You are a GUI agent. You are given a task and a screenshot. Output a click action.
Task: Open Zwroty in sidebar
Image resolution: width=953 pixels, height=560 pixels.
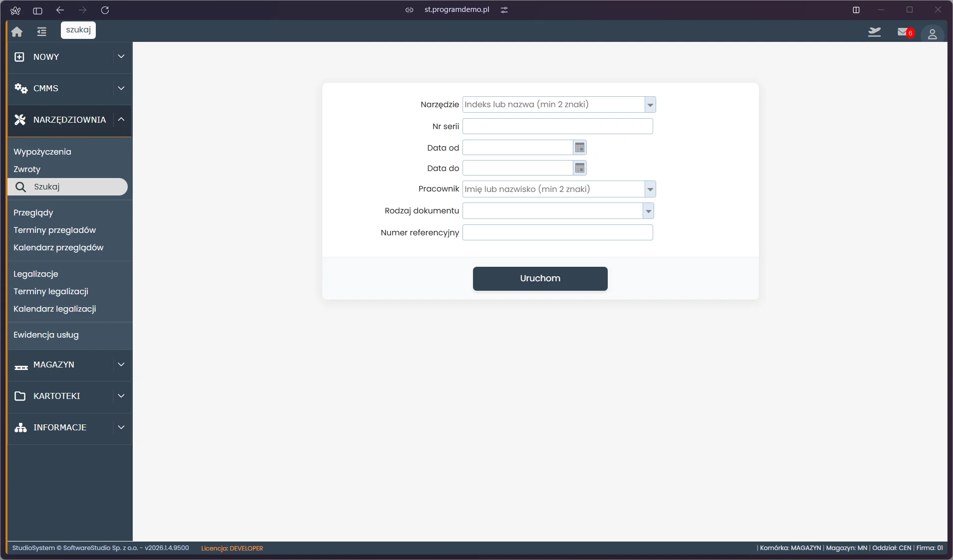[27, 169]
